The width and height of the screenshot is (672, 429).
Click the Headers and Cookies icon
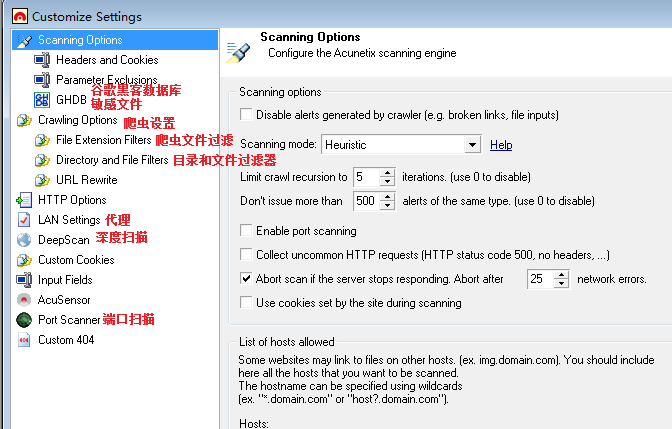click(42, 60)
